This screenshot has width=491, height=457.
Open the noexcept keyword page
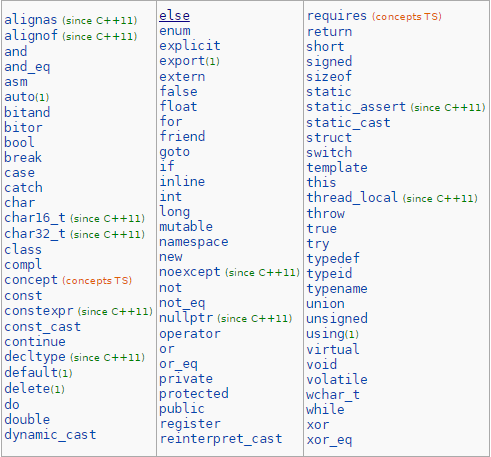[190, 272]
